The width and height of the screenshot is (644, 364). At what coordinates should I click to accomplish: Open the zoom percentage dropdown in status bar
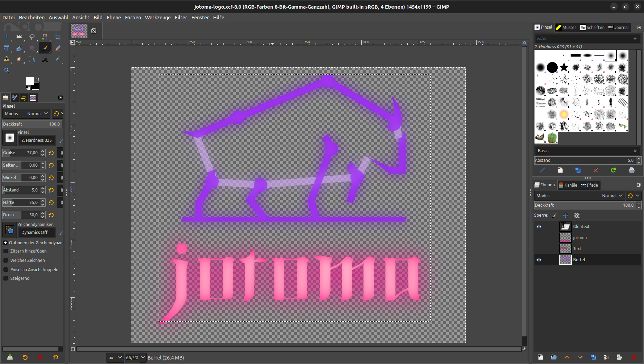click(143, 357)
